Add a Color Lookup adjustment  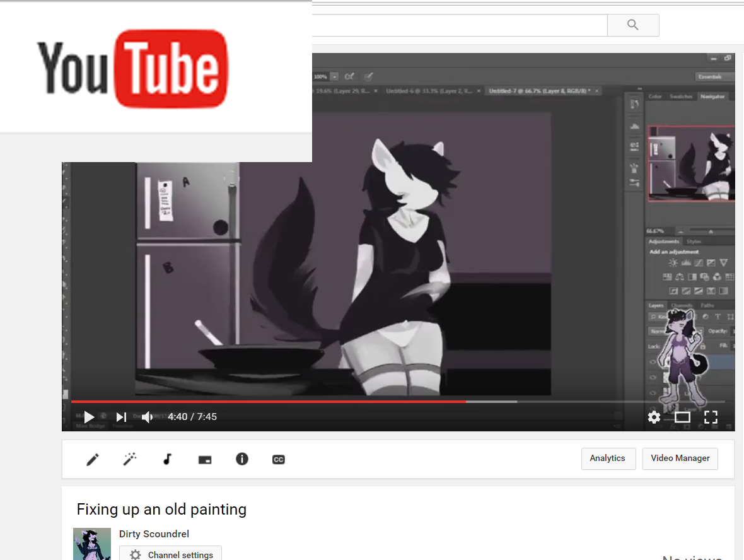point(729,277)
